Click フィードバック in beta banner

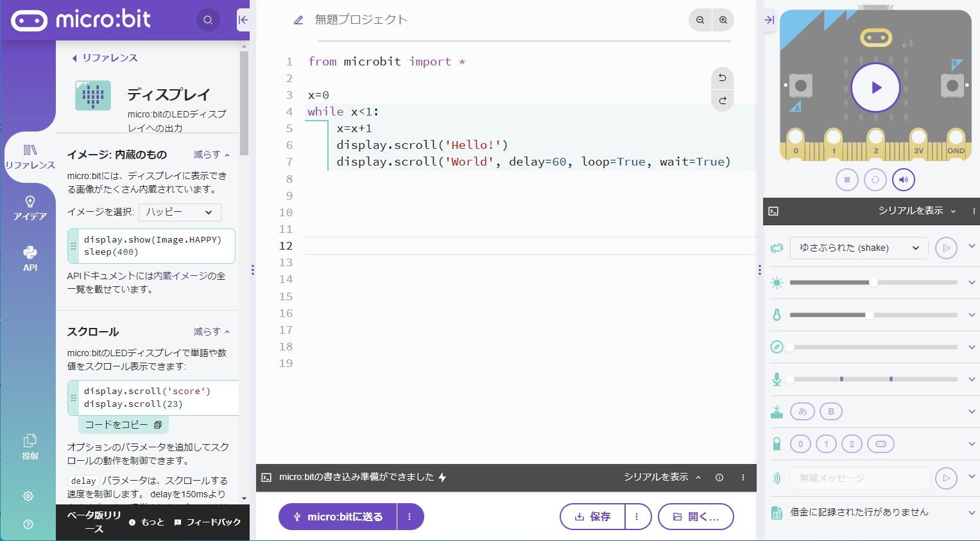coord(208,522)
